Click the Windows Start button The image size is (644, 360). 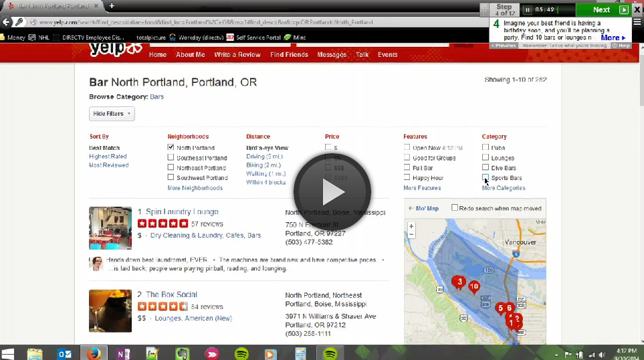pyautogui.click(x=9, y=353)
